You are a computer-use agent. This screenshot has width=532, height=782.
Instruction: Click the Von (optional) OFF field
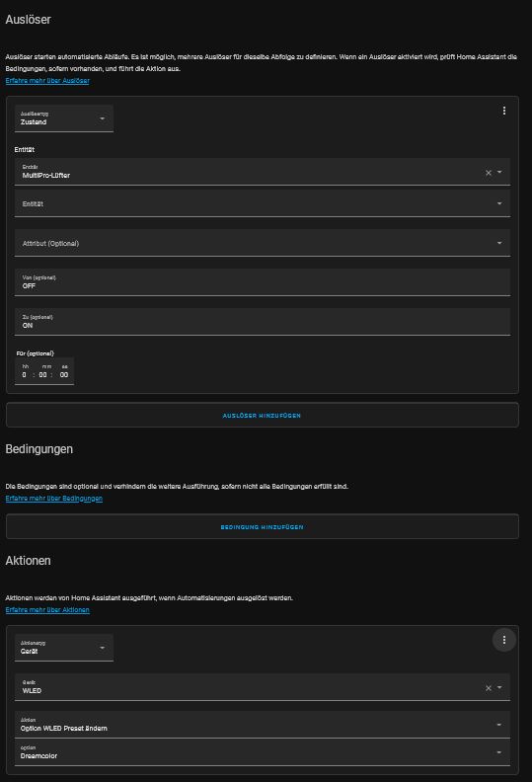[x=263, y=282]
